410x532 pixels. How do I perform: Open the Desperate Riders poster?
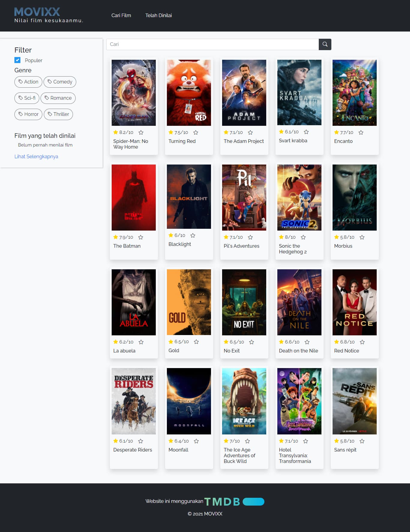coord(134,401)
